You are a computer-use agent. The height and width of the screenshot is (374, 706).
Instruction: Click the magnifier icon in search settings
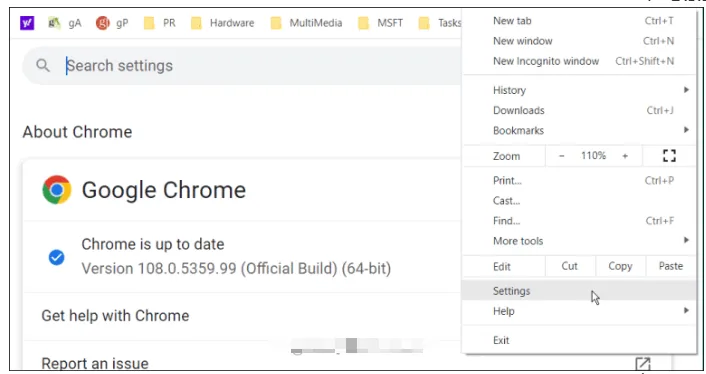pos(43,66)
